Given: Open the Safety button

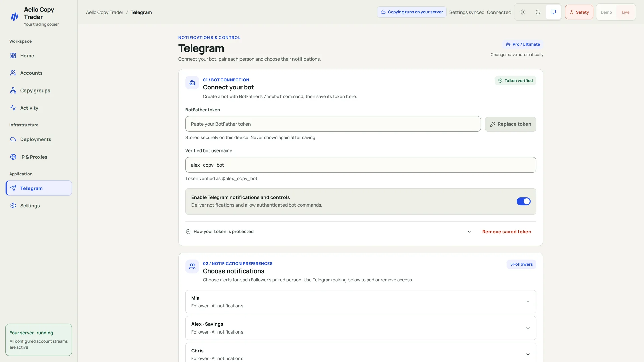Looking at the screenshot, I should coord(579,12).
